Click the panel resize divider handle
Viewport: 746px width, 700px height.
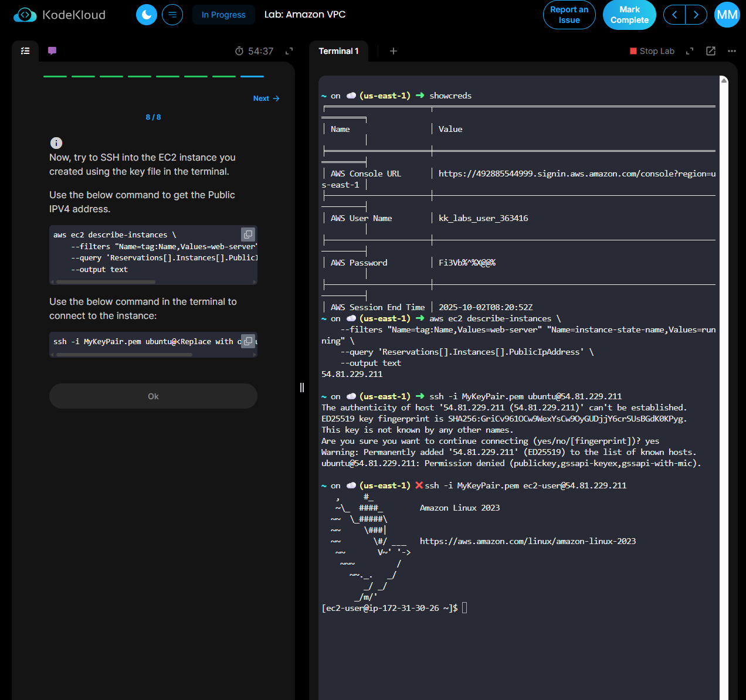point(302,388)
